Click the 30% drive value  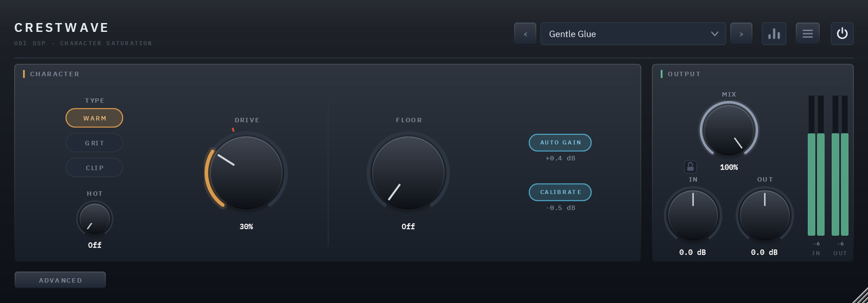pyautogui.click(x=246, y=226)
